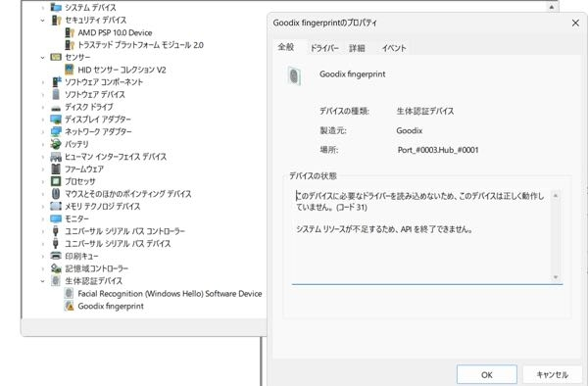Screen dimensions: 588x386
Task: Click the Facial Recognition Software Device icon
Action: pyautogui.click(x=69, y=294)
